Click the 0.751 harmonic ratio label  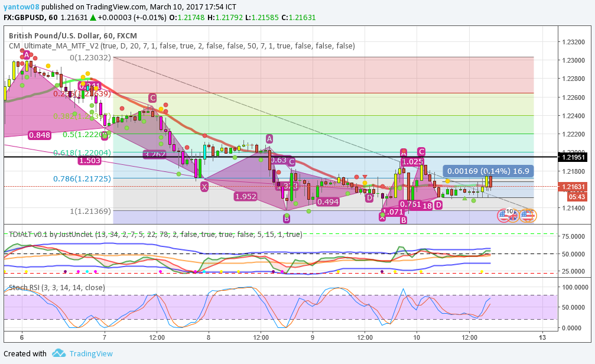click(x=410, y=204)
